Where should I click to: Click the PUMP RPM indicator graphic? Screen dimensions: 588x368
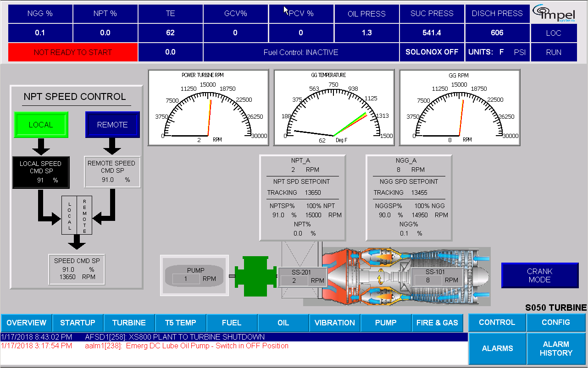pos(195,275)
